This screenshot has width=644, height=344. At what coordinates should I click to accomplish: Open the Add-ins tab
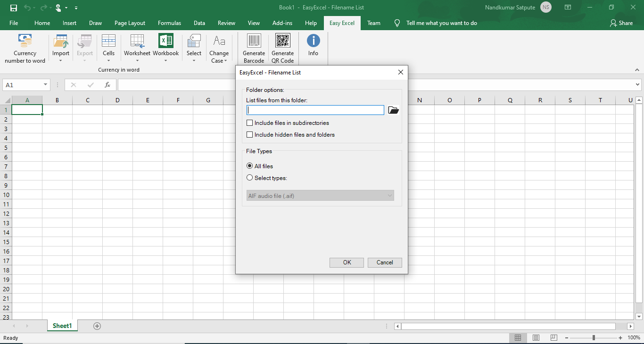click(x=282, y=23)
